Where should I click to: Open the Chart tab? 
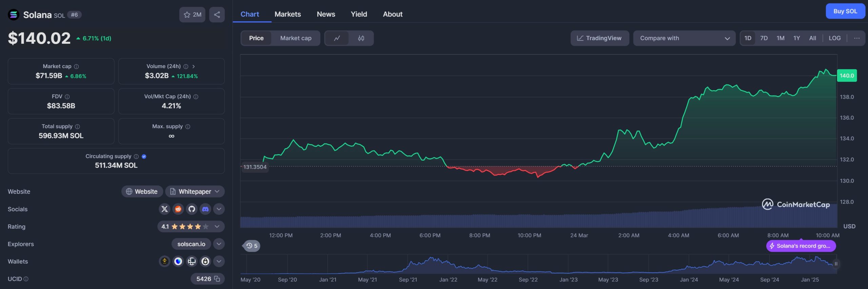[x=250, y=14]
